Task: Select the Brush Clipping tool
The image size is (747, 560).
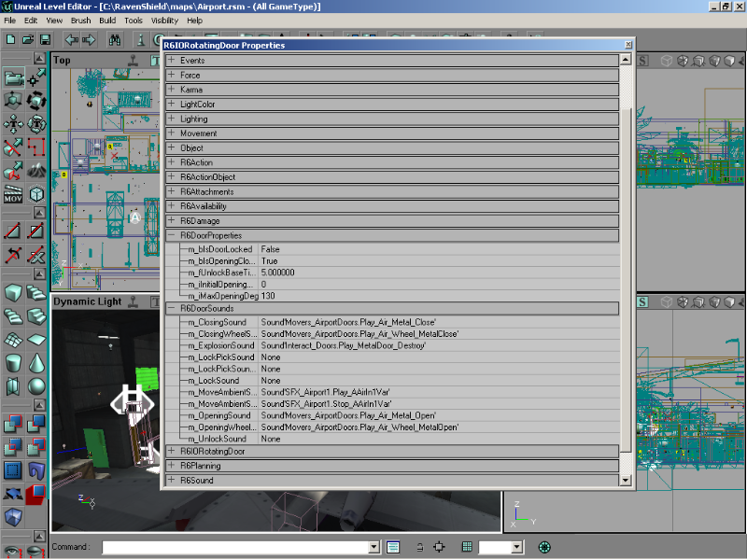Action: pos(13,147)
